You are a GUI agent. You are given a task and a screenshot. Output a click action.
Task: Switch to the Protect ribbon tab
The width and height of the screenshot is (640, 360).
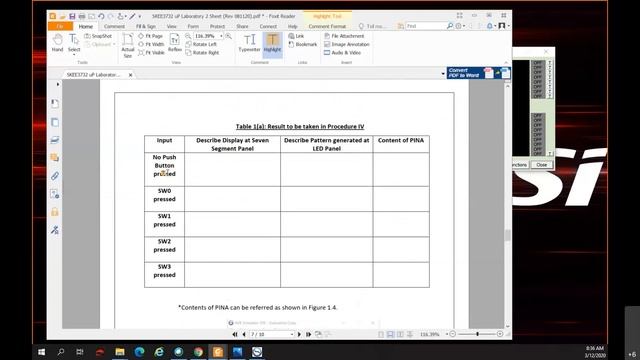(x=217, y=26)
